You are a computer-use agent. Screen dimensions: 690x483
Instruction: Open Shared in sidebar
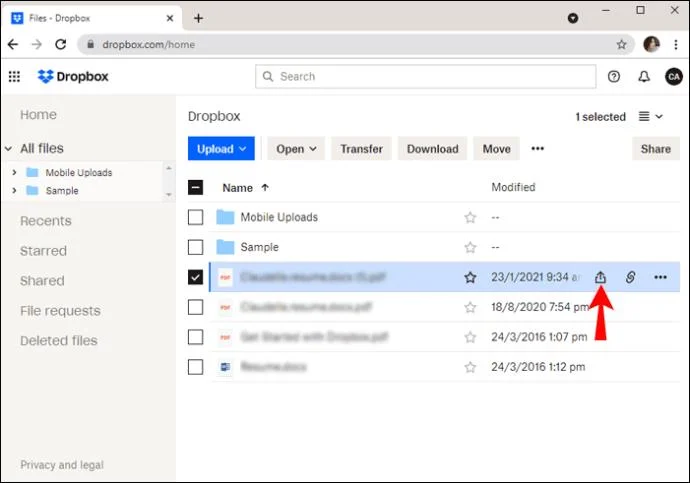coord(42,281)
